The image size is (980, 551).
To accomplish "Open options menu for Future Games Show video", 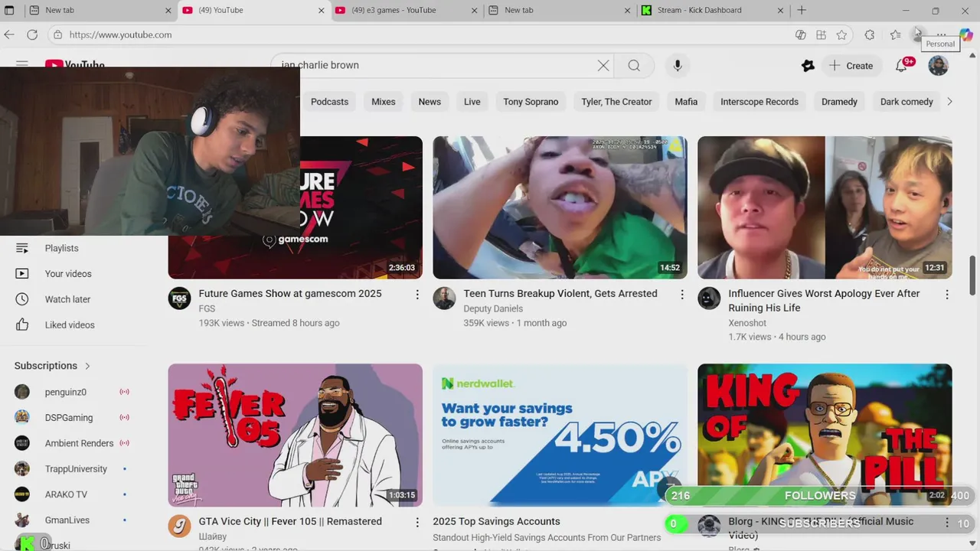I will [417, 295].
